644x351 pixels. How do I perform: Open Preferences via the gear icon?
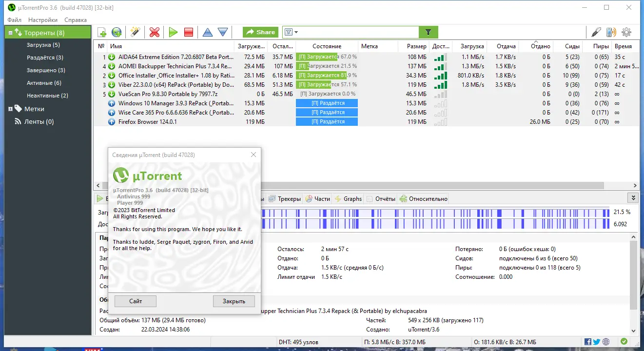626,32
